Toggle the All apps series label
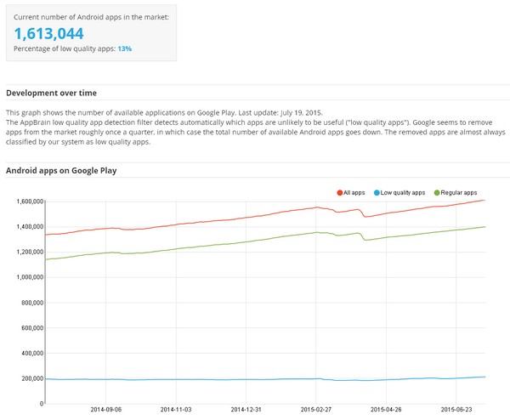Screen dimensions: 510x420 pos(355,193)
